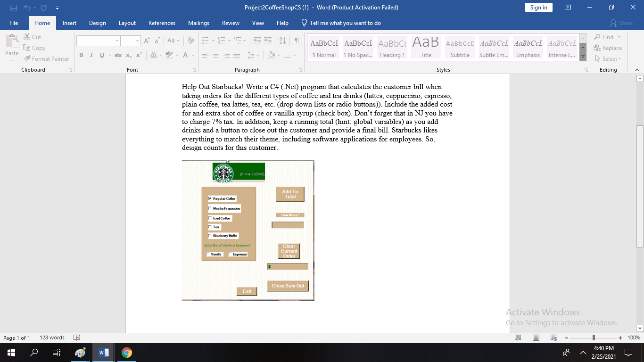
Task: Open the text highlight color picker
Action: point(178,55)
